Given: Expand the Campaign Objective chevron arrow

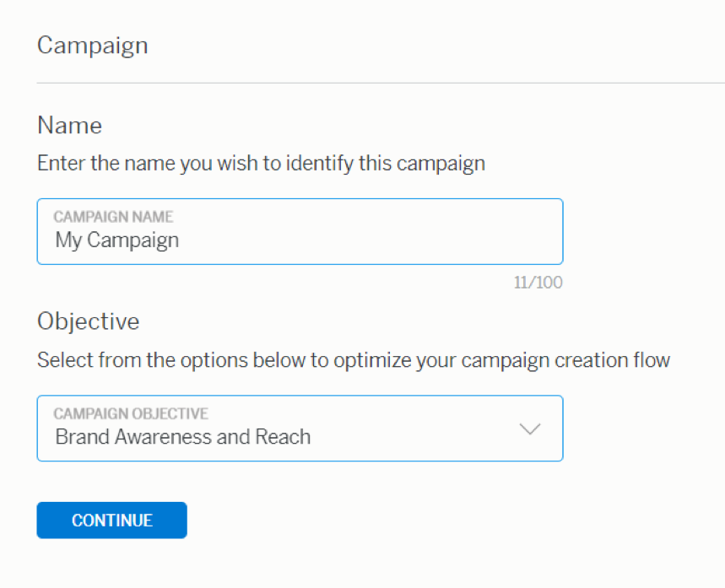Looking at the screenshot, I should (x=529, y=429).
